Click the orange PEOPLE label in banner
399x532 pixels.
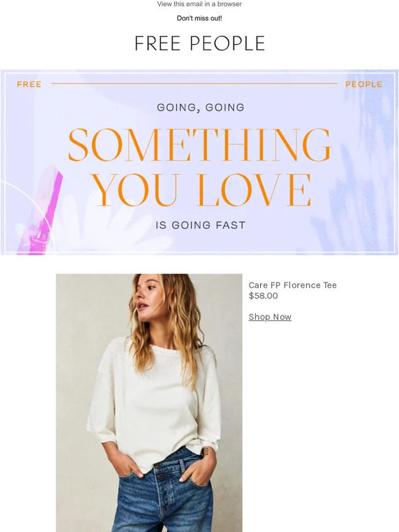364,84
